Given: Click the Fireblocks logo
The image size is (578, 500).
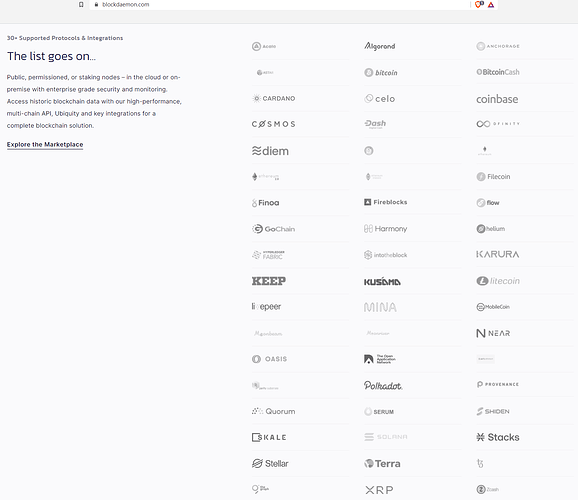Looking at the screenshot, I should coord(386,202).
